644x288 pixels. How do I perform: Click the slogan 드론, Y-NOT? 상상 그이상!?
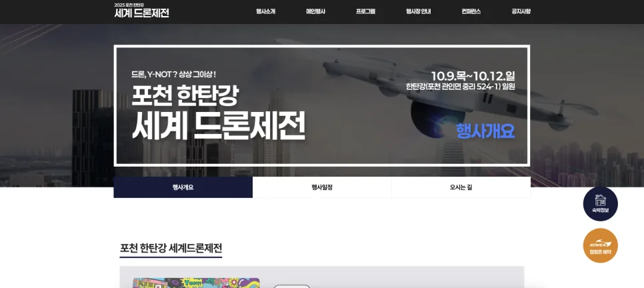coord(173,75)
